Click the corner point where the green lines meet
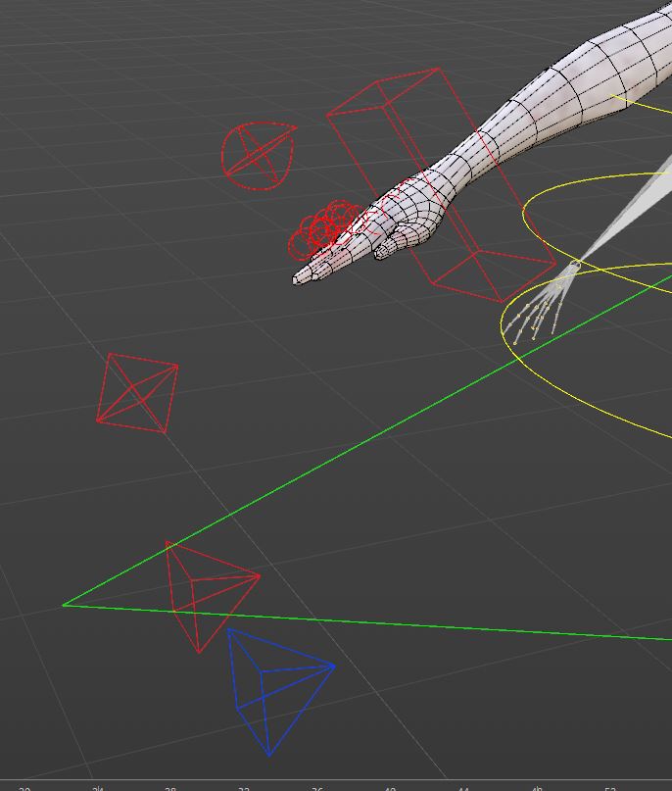This screenshot has width=672, height=791. point(64,605)
